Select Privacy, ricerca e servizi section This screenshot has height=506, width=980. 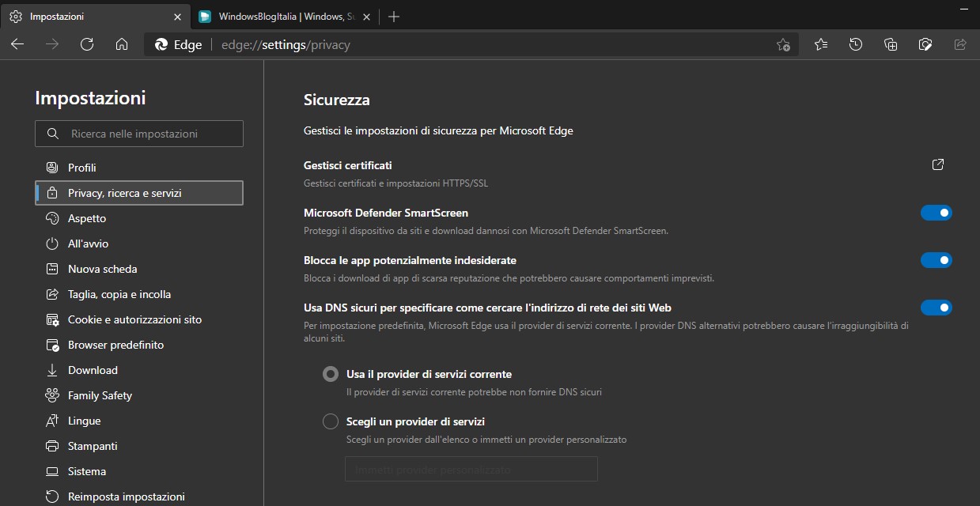(139, 193)
